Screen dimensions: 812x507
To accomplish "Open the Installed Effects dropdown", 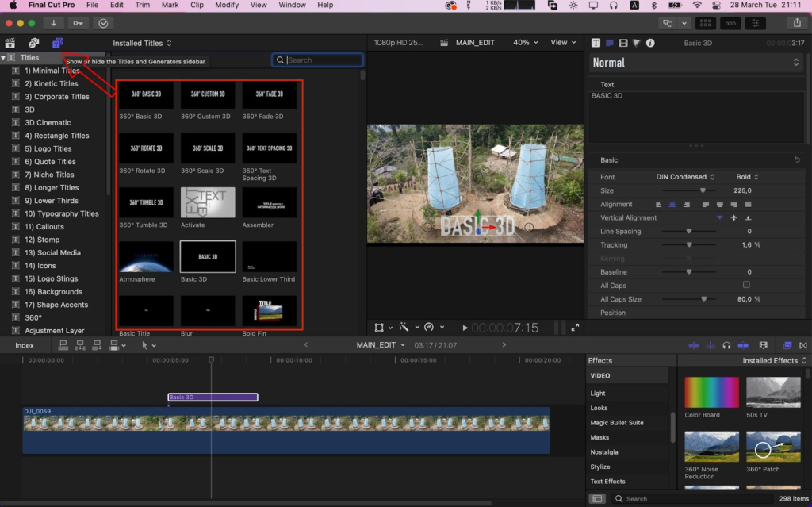I will pos(774,360).
